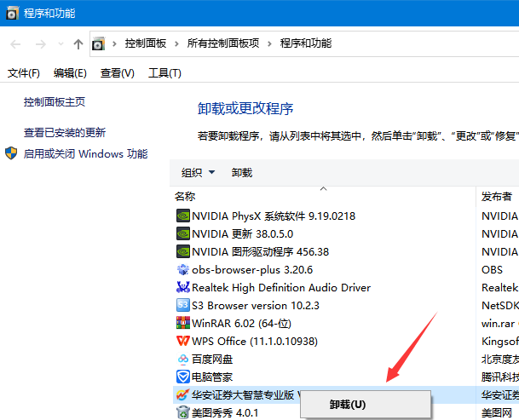Viewport: 519px width, 420px height.
Task: Go forward with the right arrow
Action: pos(40,44)
